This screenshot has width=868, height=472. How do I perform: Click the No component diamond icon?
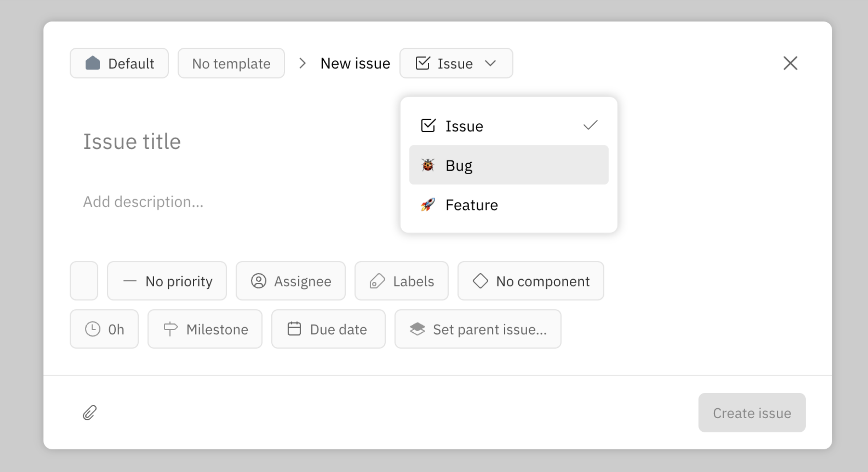pos(481,280)
